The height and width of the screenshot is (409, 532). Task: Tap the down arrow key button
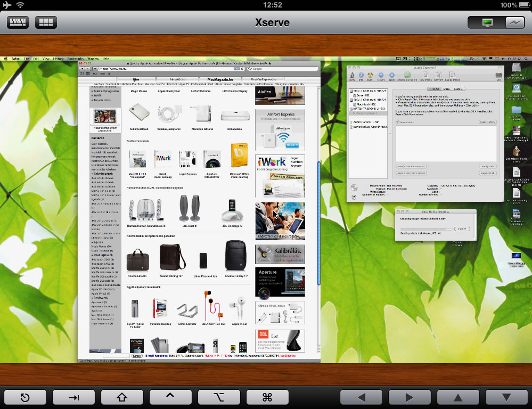pos(506,397)
